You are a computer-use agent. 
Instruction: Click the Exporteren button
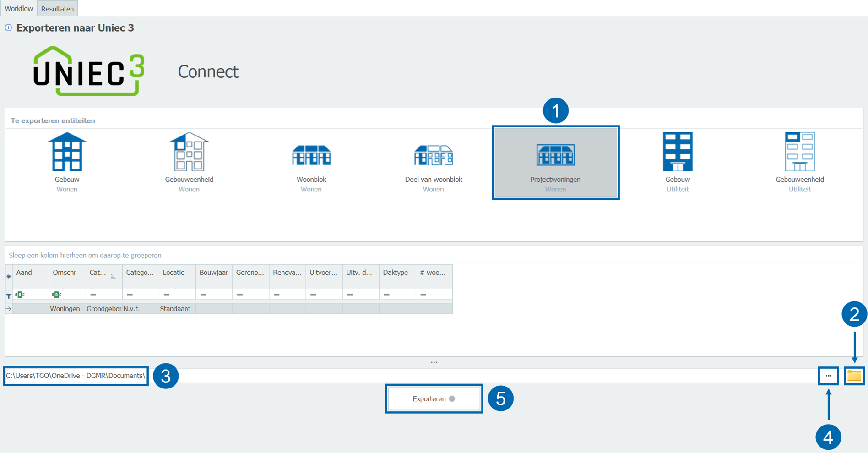tap(434, 398)
